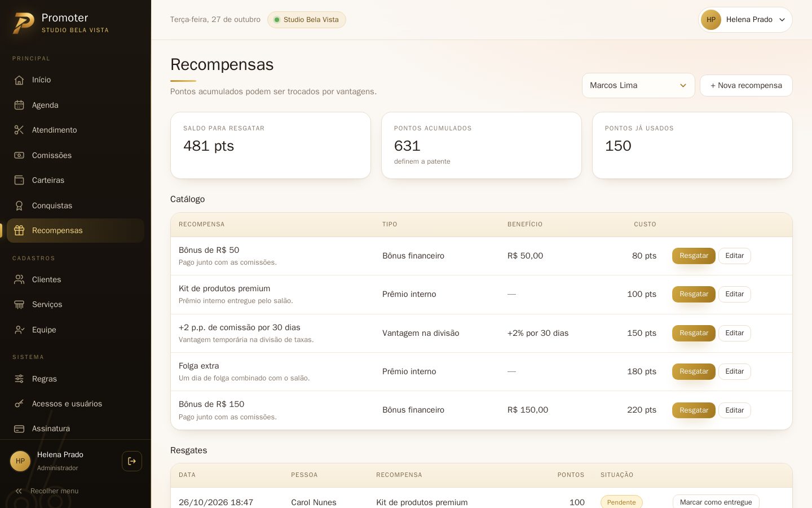Image resolution: width=812 pixels, height=508 pixels.
Task: Click the Clientes people icon
Action: (x=19, y=279)
